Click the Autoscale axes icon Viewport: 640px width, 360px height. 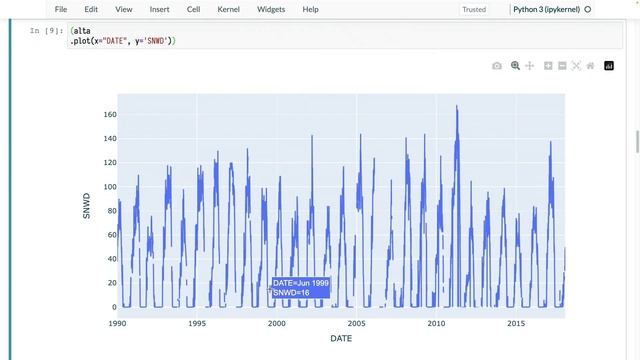(x=576, y=66)
